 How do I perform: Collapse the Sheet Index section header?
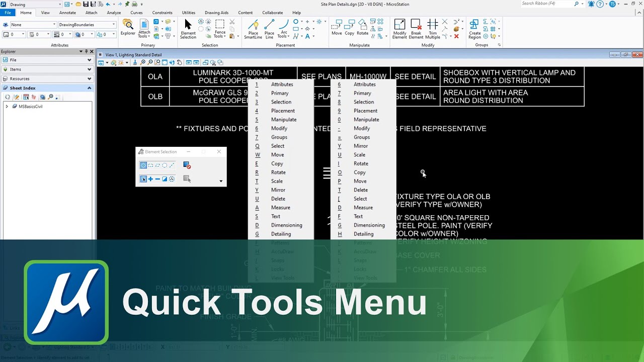click(47, 88)
